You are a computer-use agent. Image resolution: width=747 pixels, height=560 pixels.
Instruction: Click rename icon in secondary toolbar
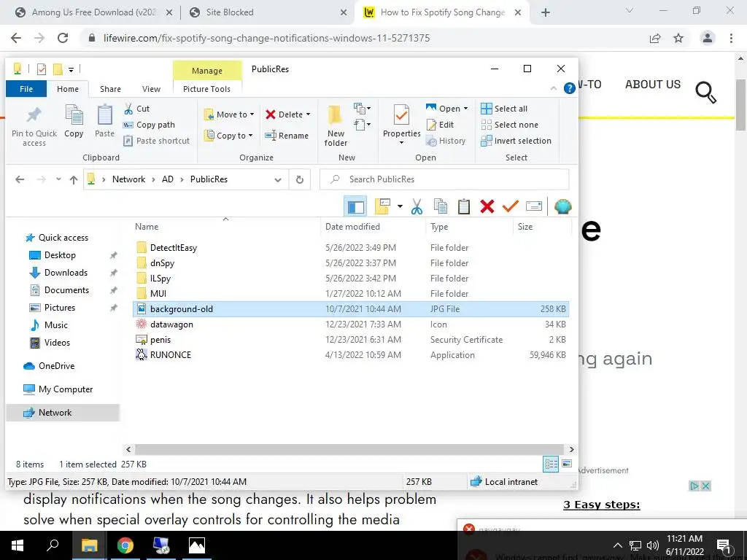pos(533,206)
